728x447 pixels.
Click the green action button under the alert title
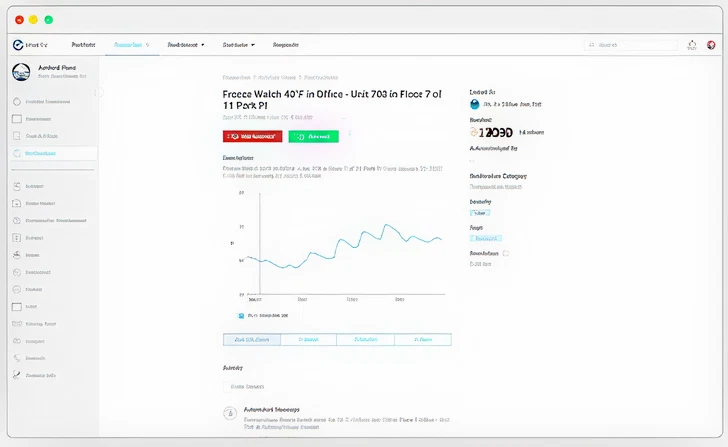pyautogui.click(x=313, y=136)
